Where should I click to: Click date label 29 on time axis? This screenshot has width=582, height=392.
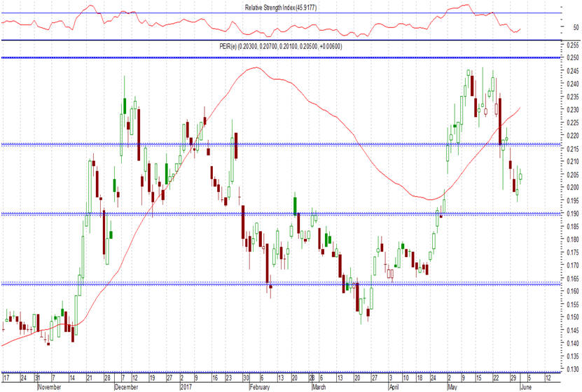coord(513,378)
